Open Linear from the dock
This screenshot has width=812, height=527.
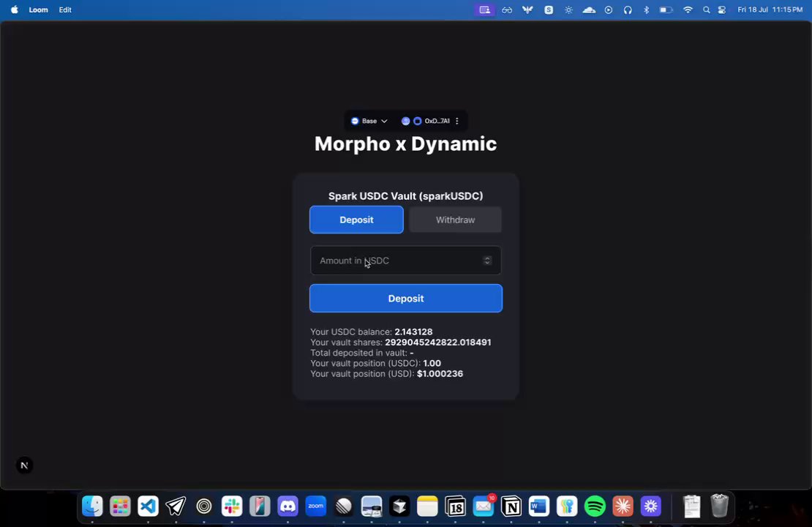click(x=344, y=507)
